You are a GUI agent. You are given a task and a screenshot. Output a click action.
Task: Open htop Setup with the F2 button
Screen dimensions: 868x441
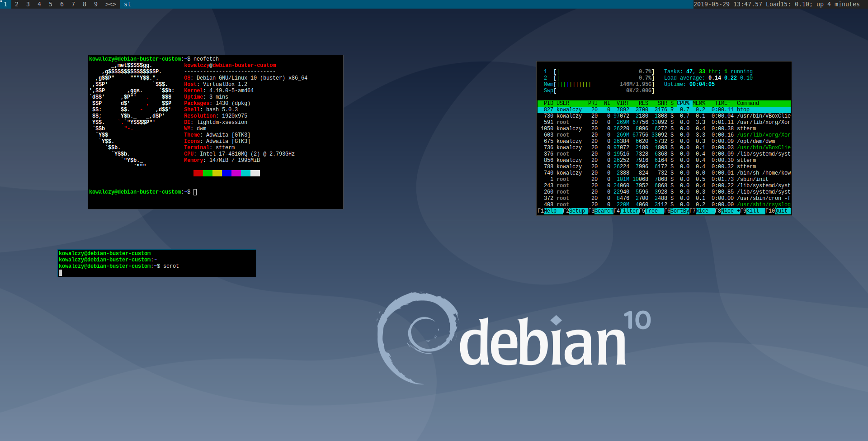coord(576,211)
